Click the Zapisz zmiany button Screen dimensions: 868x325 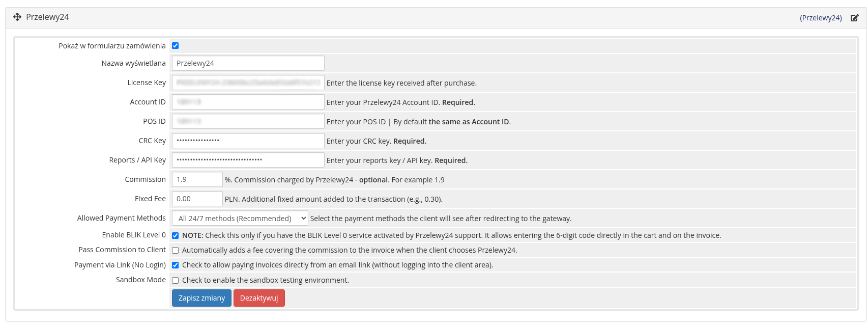click(x=201, y=298)
